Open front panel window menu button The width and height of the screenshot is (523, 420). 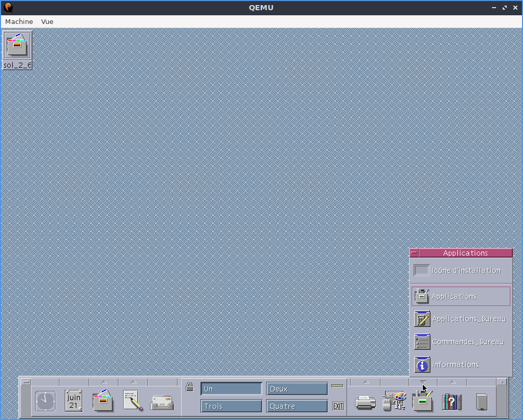pyautogui.click(x=25, y=382)
